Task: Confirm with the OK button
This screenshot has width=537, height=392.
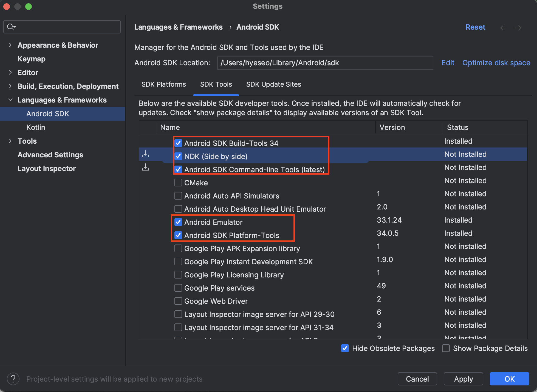Action: coord(510,379)
